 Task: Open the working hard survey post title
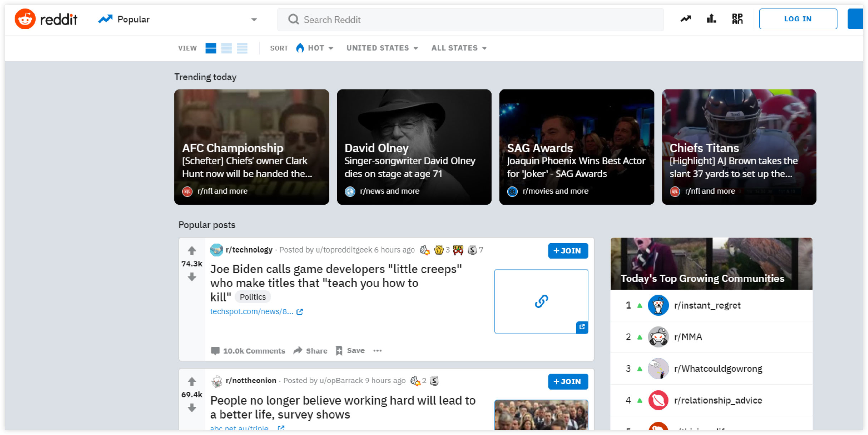point(343,407)
